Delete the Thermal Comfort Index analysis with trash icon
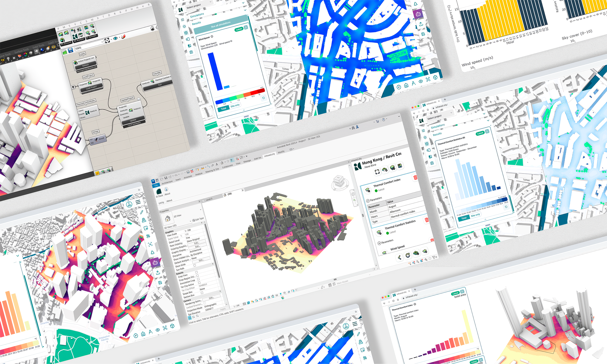 pyautogui.click(x=415, y=177)
